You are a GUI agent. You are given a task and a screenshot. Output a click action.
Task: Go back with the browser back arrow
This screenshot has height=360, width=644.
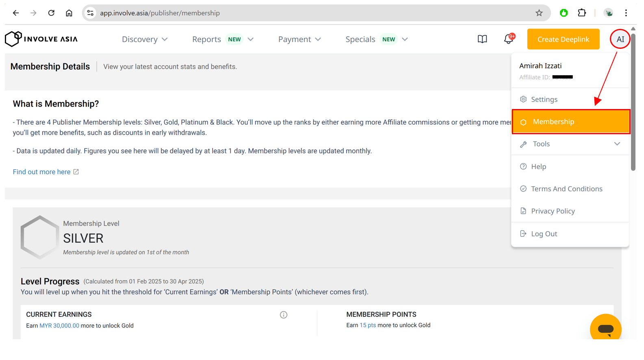pos(16,13)
